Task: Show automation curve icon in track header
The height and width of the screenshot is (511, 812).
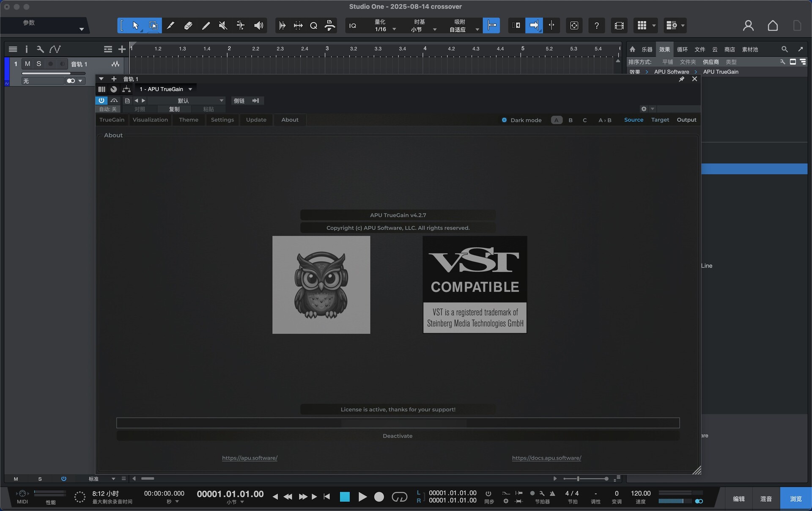Action: (55, 49)
